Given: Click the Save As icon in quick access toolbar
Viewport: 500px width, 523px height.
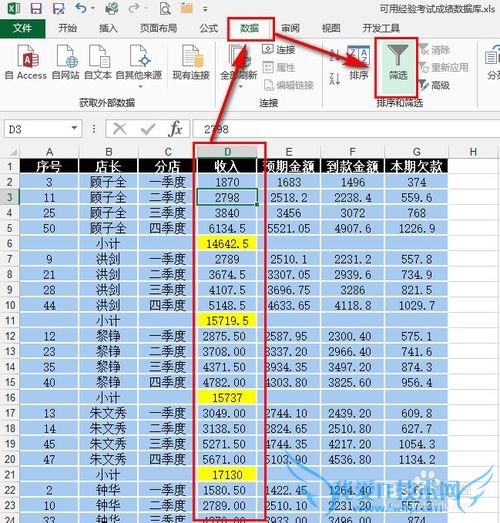Looking at the screenshot, I should (59, 8).
